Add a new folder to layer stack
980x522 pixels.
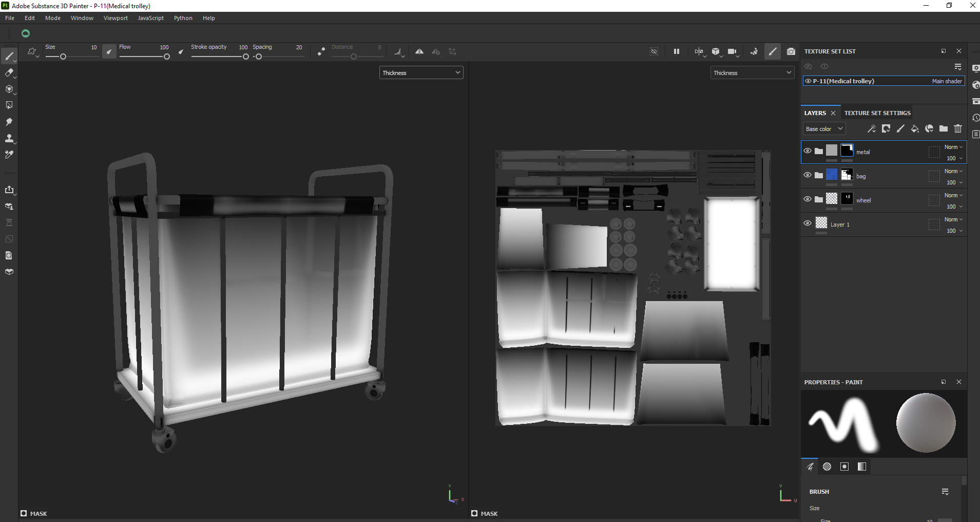tap(944, 129)
